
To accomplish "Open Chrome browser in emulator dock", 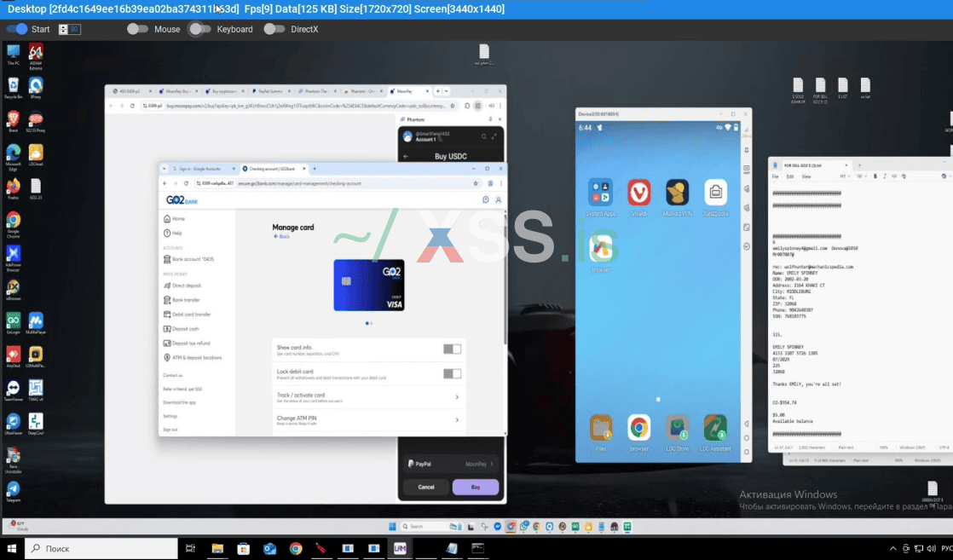I will pyautogui.click(x=638, y=428).
